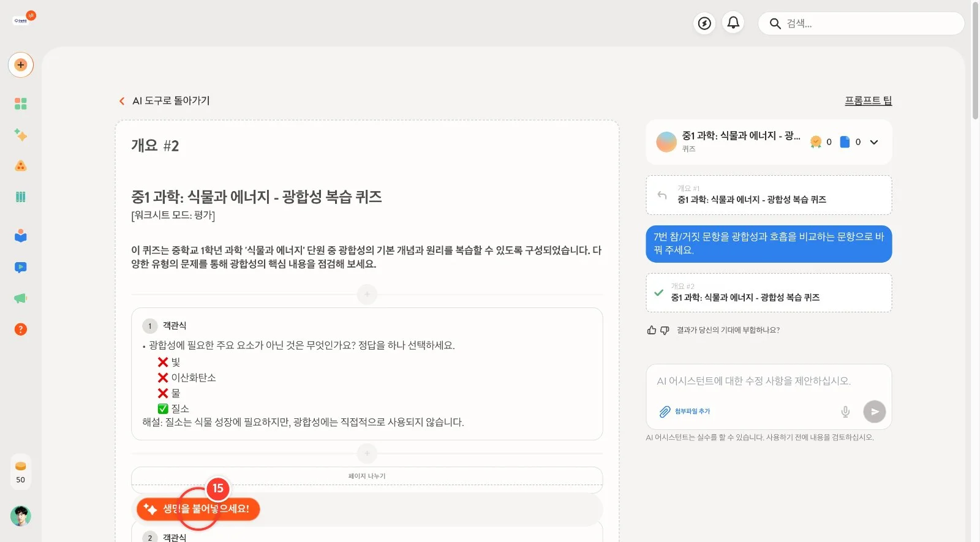Select answer option 질소

(x=173, y=408)
